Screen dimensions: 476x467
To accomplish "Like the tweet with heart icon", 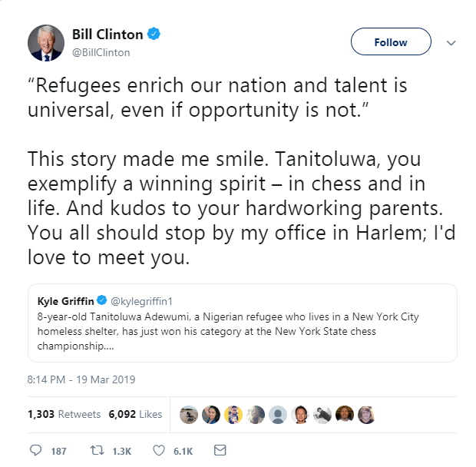I will (x=158, y=450).
